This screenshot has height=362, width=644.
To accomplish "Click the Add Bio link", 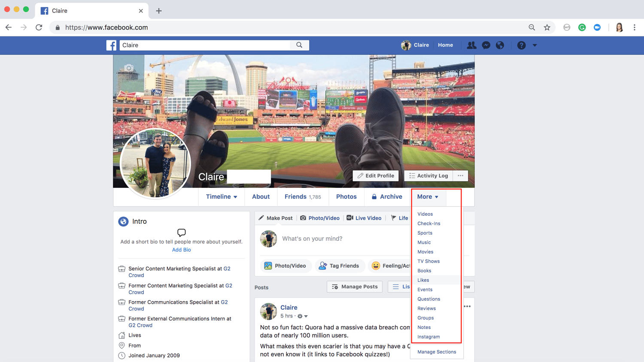I will [181, 250].
